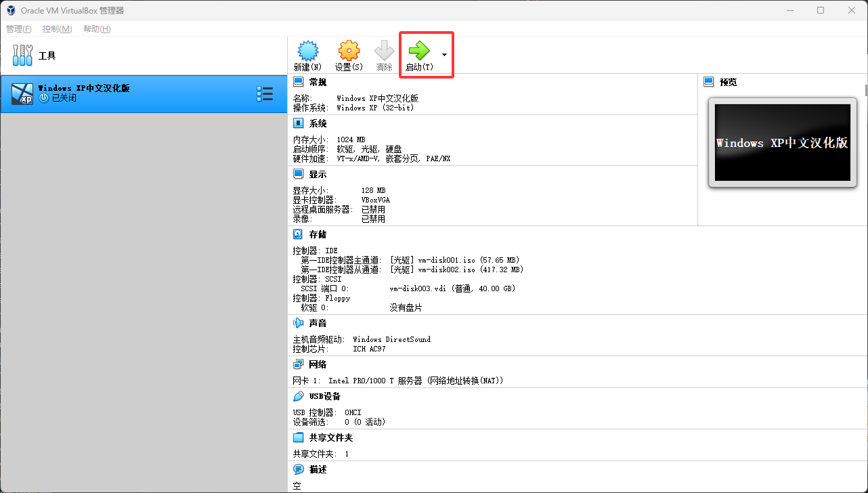The width and height of the screenshot is (868, 493).
Task: Open VM Settings (设置) gear icon
Action: coord(349,51)
